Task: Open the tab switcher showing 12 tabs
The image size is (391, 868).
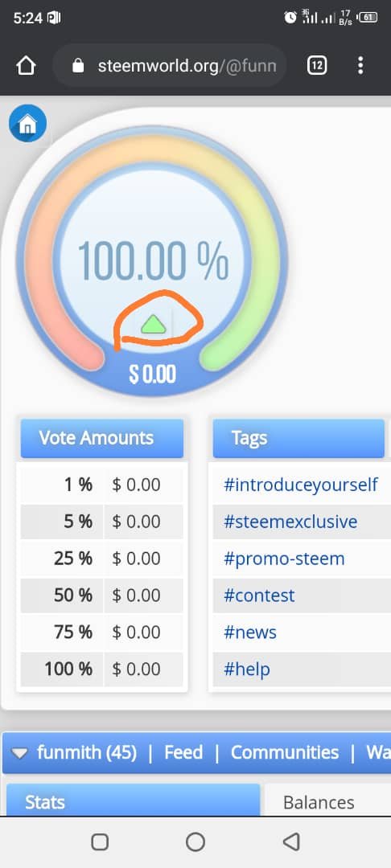Action: click(317, 66)
